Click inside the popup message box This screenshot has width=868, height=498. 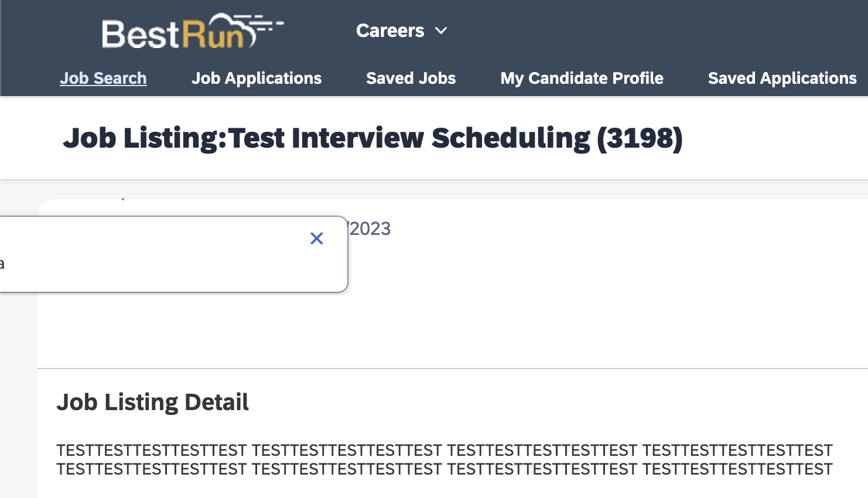pos(173,254)
